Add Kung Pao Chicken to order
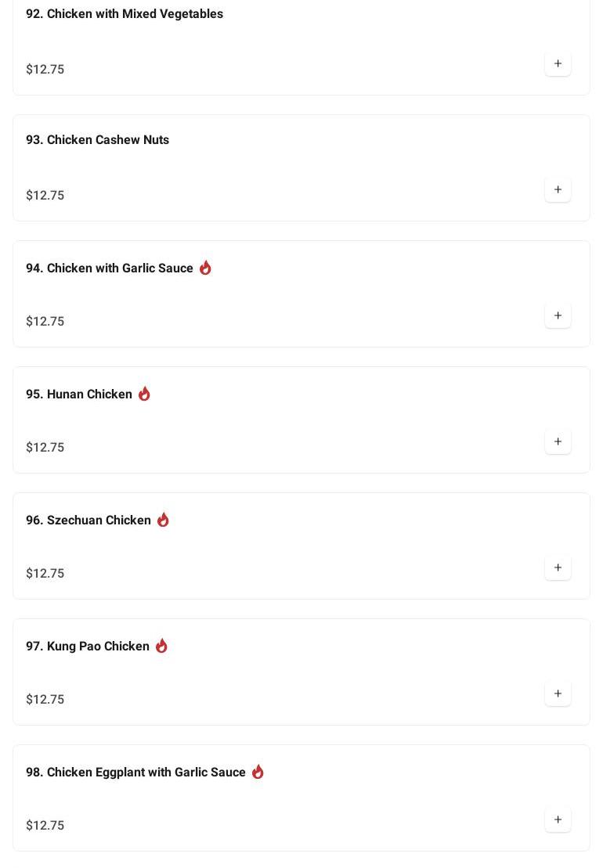The height and width of the screenshot is (868, 603). pos(558,693)
